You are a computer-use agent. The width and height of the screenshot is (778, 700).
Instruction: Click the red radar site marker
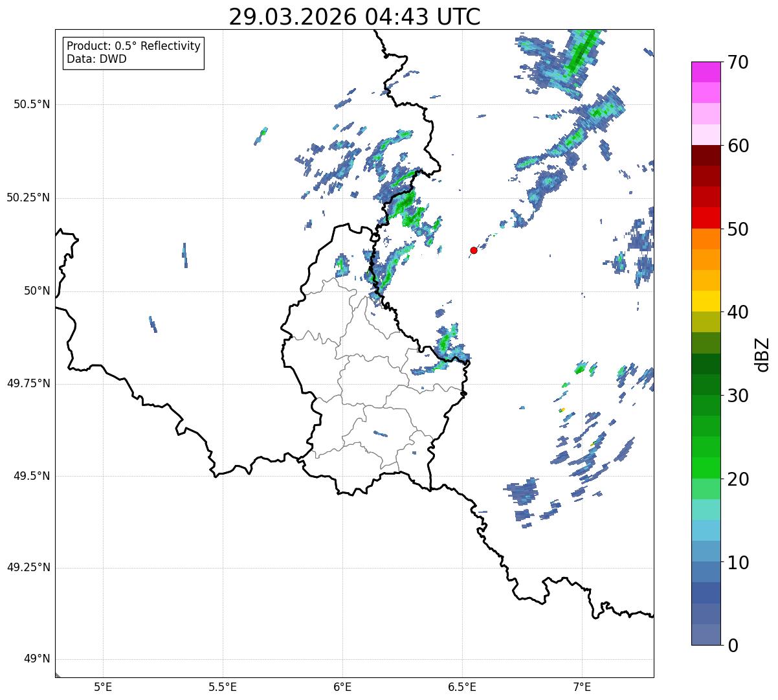pyautogui.click(x=474, y=250)
